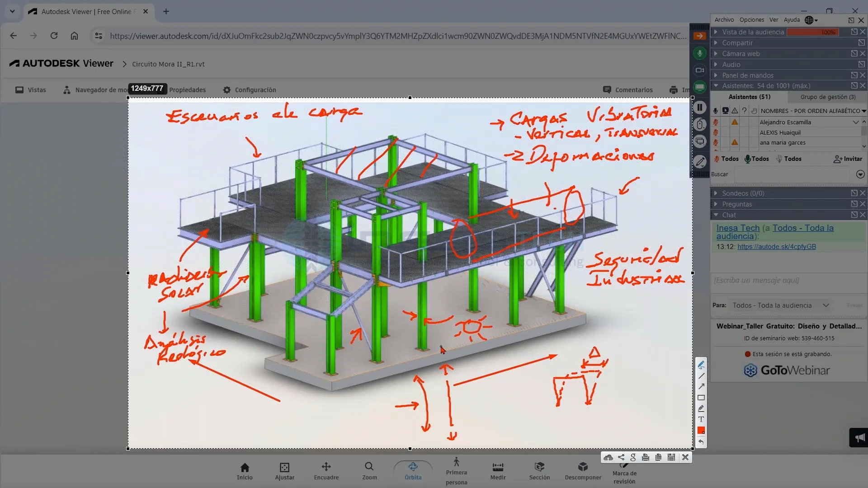The image size is (868, 488).
Task: Switch to Grupo de gestión tab
Action: 828,97
